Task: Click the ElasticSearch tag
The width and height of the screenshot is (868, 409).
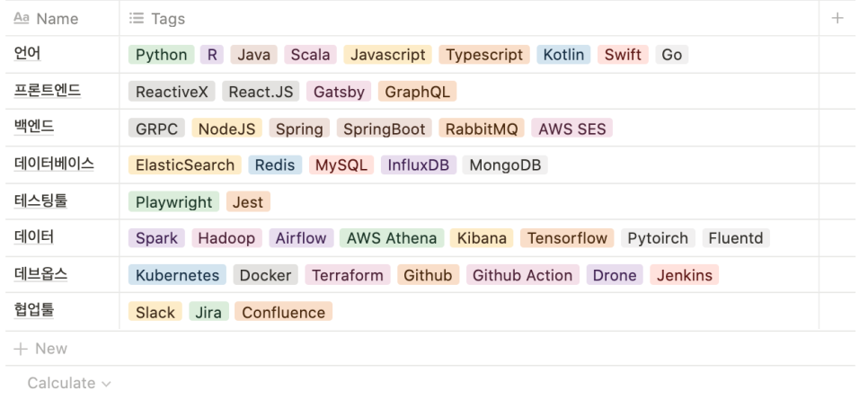Action: tap(185, 165)
